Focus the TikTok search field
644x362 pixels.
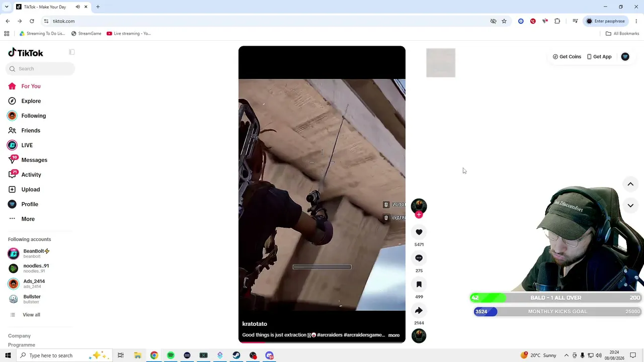pos(41,69)
